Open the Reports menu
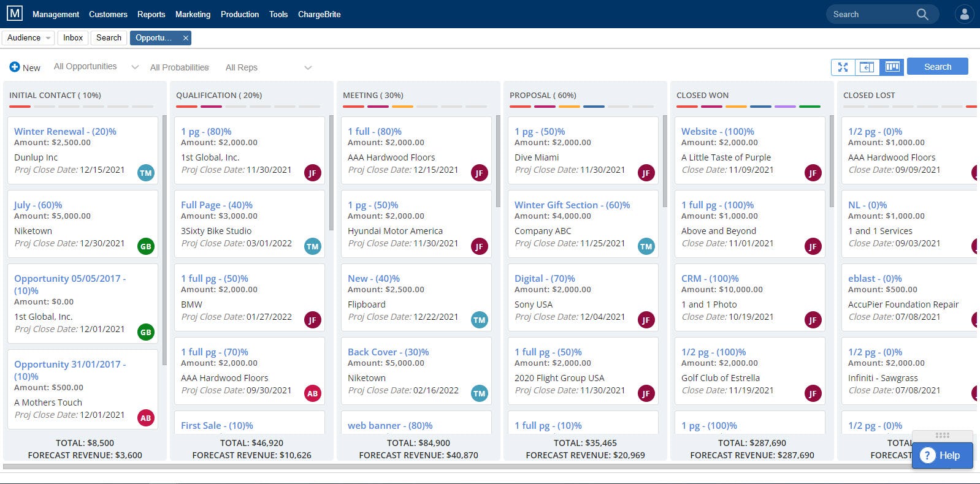Viewport: 980px width, 484px height. click(x=151, y=14)
